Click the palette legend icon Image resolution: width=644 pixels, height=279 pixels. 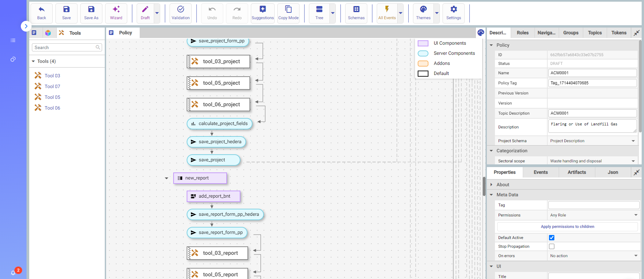481,33
